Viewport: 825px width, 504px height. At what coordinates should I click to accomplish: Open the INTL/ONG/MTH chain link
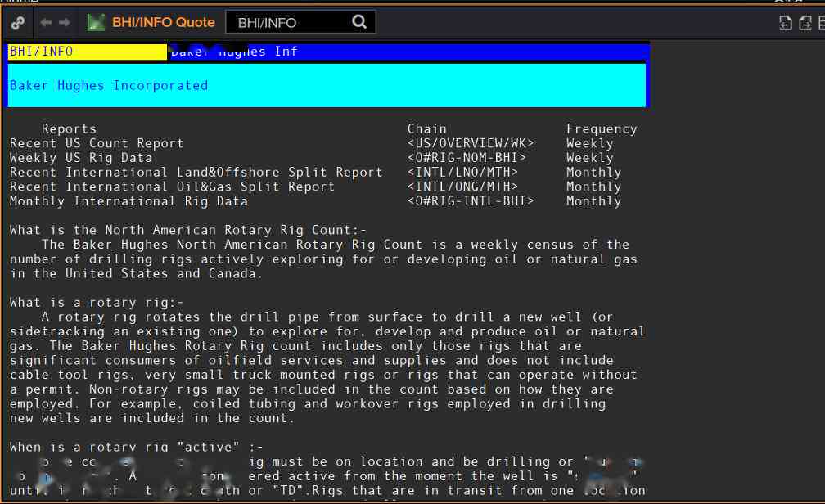click(463, 187)
